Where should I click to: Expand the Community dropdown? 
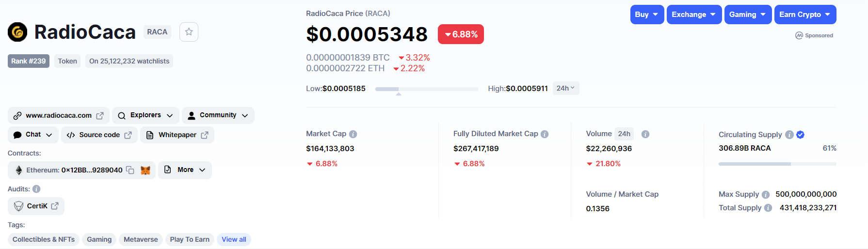(x=218, y=115)
